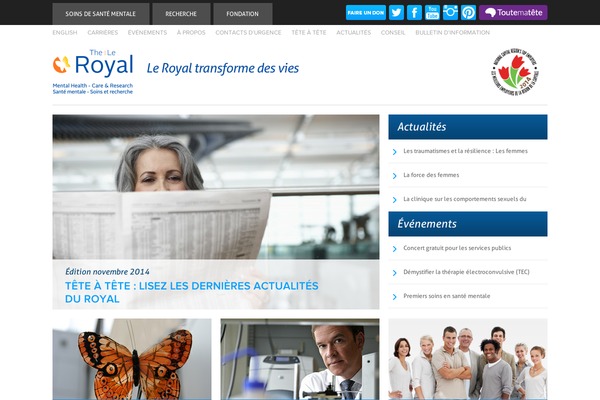The height and width of the screenshot is (400, 600).
Task: Click the 2014 top employers tulip badge
Action: click(515, 72)
